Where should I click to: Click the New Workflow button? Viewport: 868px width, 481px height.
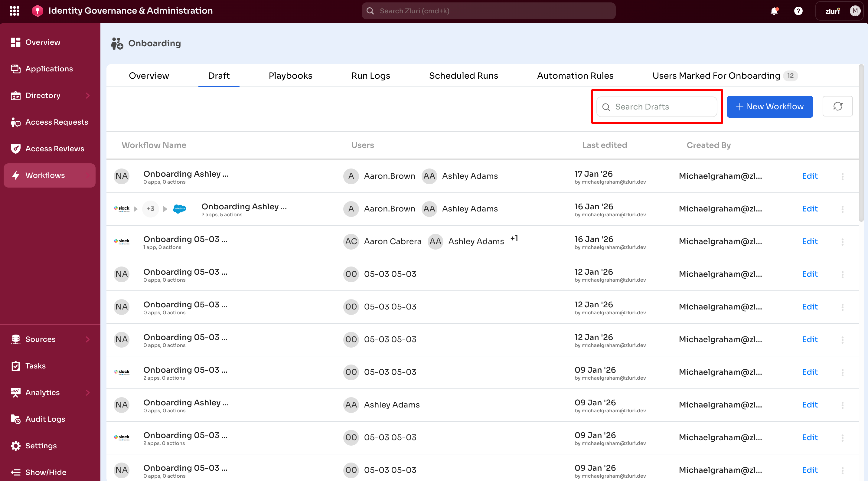coord(770,106)
